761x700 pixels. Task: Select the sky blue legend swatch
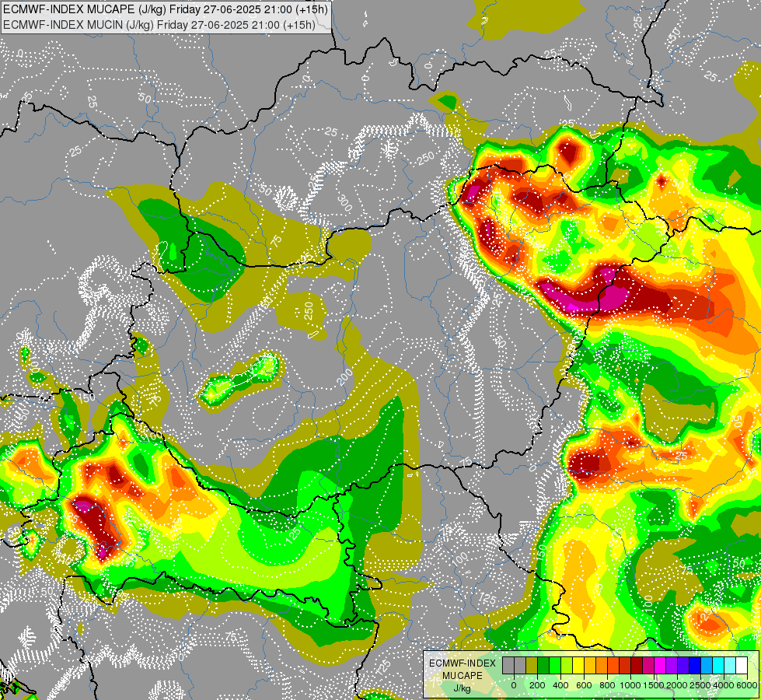[x=707, y=666]
